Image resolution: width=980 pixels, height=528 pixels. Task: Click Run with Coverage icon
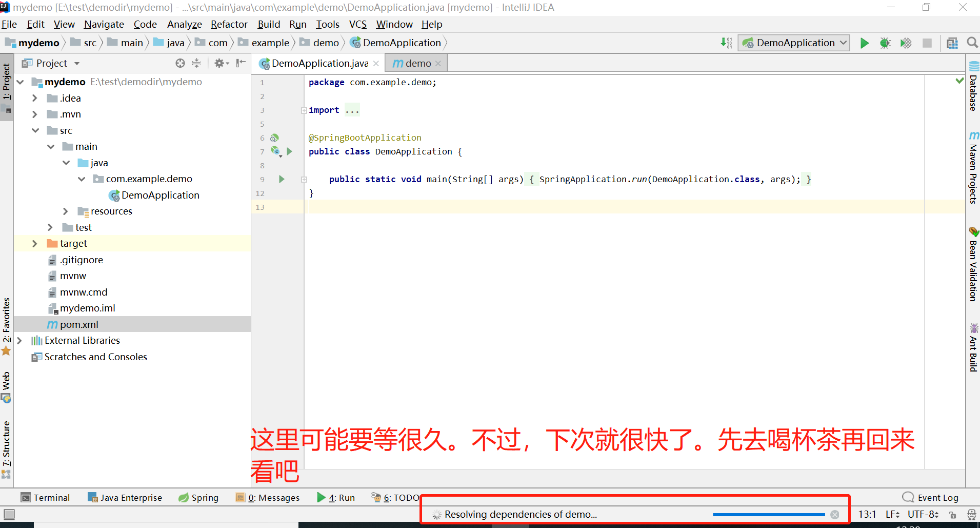tap(906, 43)
